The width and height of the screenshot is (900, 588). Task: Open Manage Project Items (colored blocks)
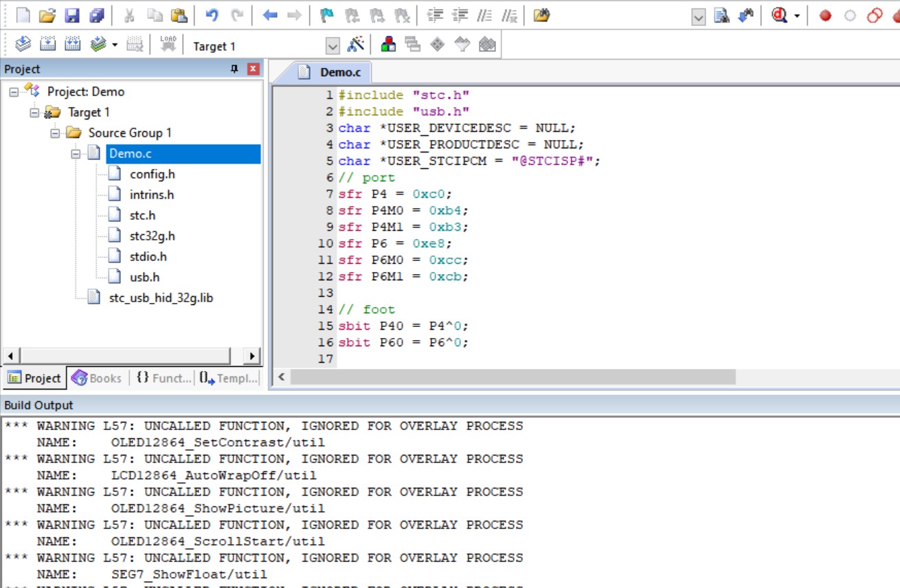pos(388,45)
